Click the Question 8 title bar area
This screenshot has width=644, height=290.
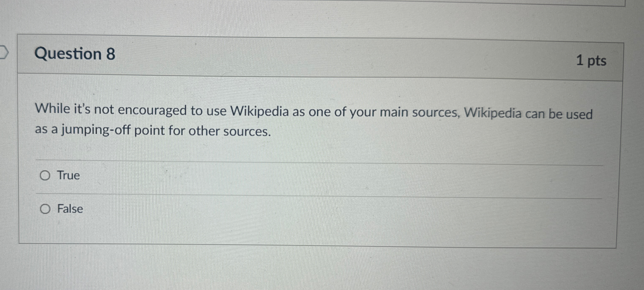(x=300, y=54)
